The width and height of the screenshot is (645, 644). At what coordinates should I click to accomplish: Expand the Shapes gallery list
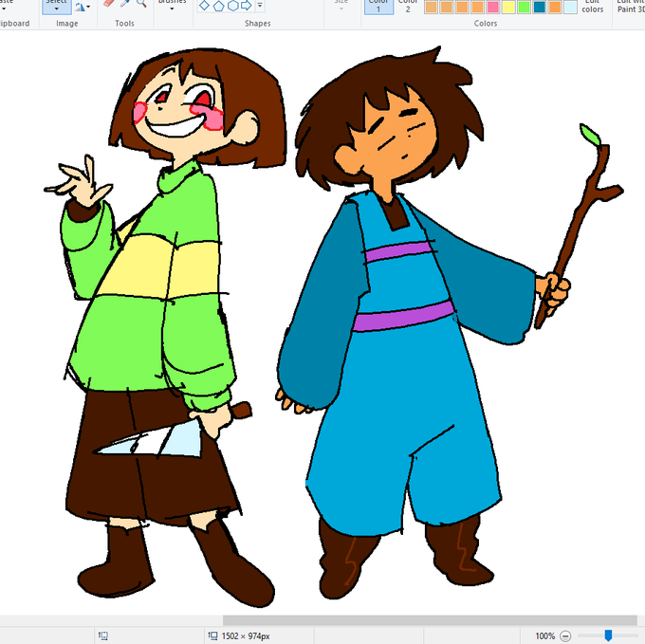tap(260, 6)
